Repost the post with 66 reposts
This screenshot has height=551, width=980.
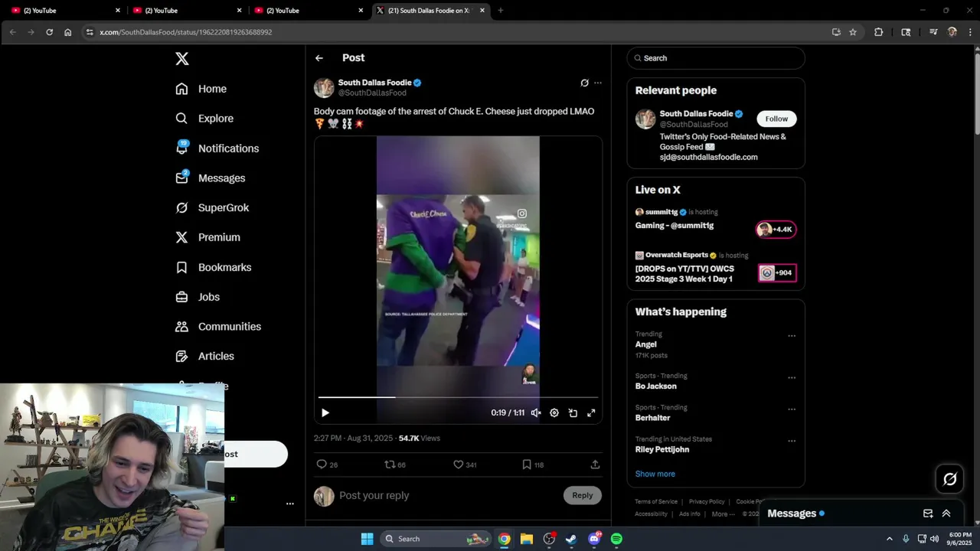coord(395,465)
